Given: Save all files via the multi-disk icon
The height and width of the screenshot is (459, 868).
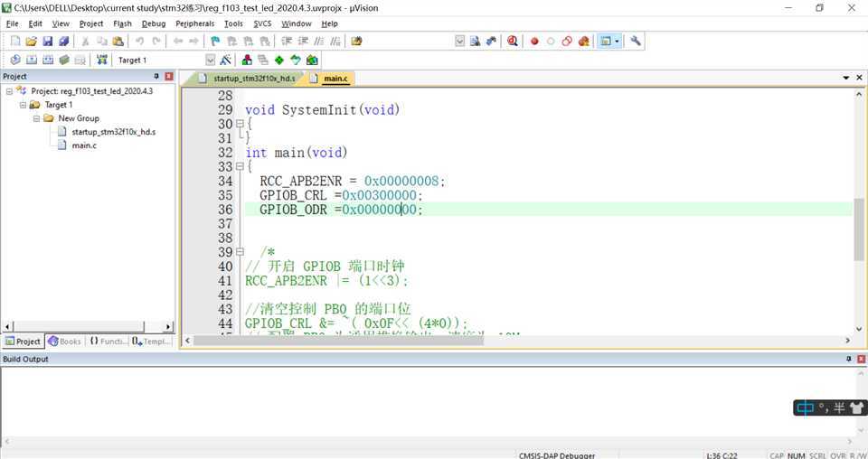Looking at the screenshot, I should click(63, 41).
